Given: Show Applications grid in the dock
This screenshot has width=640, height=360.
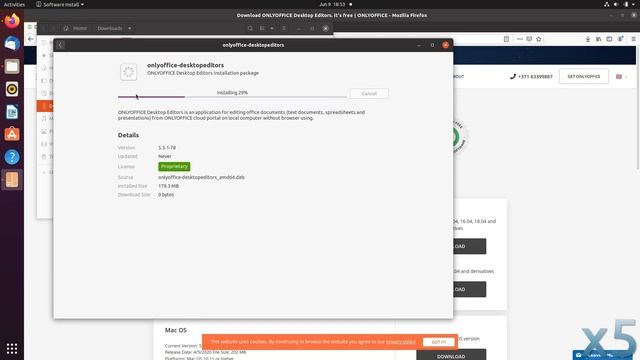Looking at the screenshot, I should click(x=12, y=349).
